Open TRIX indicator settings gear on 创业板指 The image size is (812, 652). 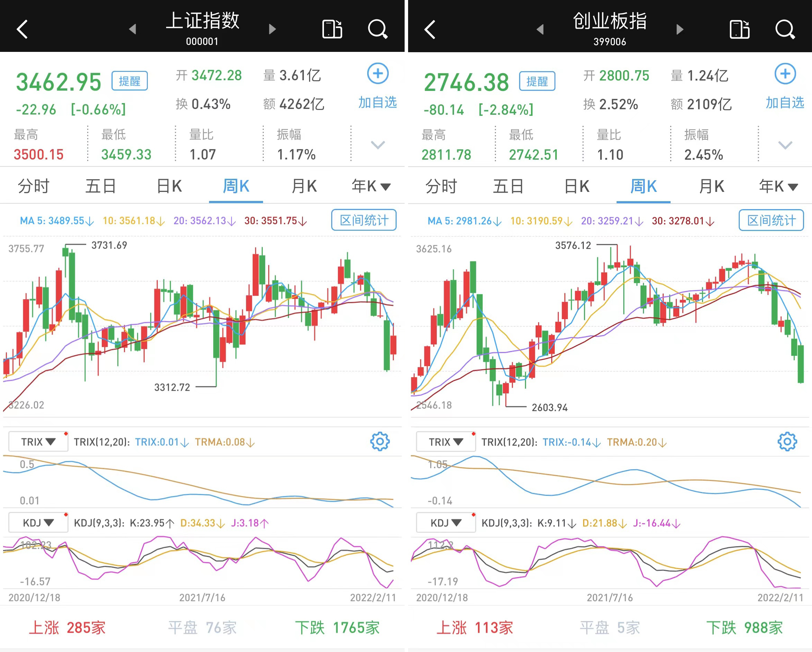click(x=787, y=442)
